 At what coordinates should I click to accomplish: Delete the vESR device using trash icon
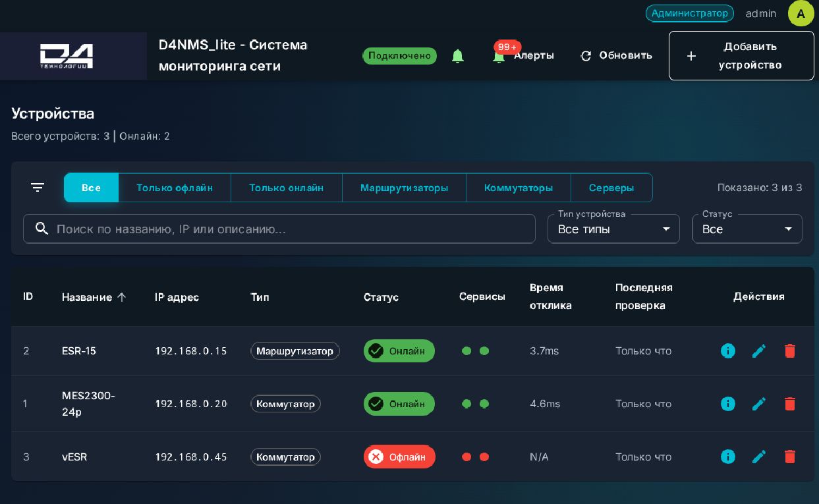(790, 457)
